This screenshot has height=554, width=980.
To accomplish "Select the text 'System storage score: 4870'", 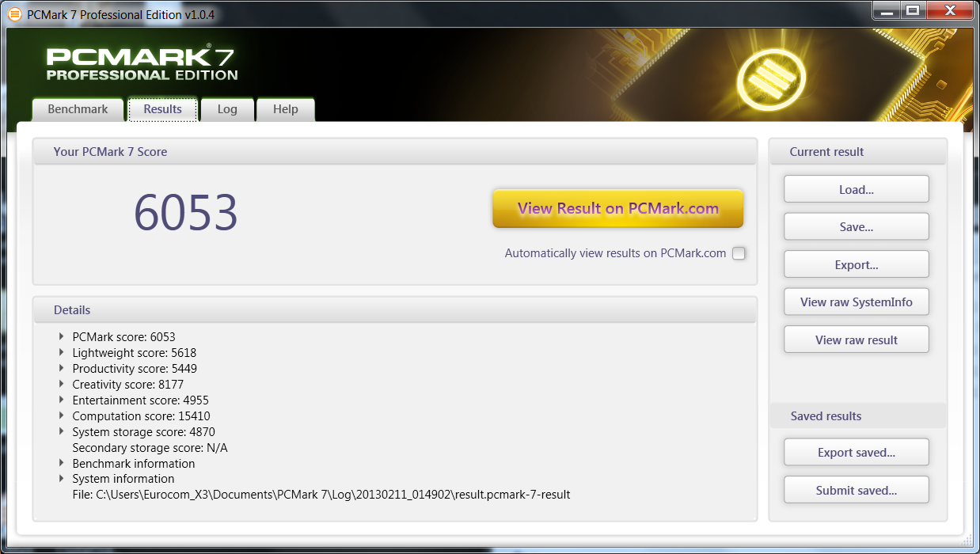I will 143,432.
